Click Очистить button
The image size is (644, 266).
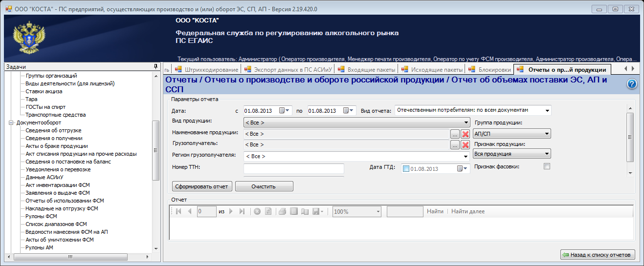coord(264,186)
